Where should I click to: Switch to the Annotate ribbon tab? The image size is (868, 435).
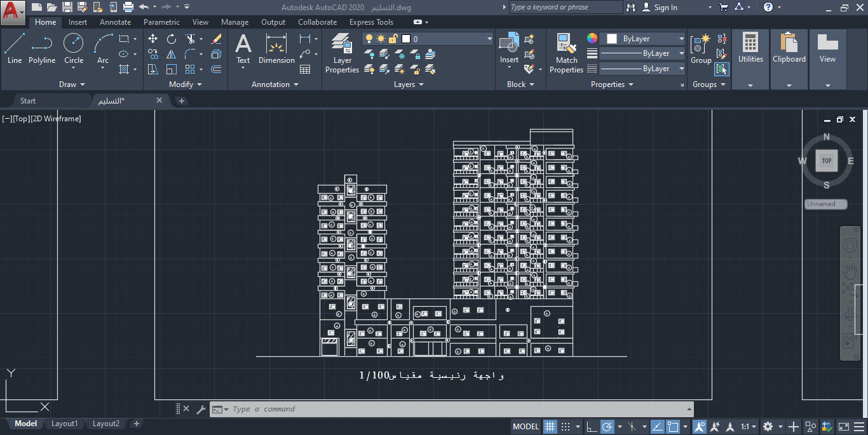[115, 22]
